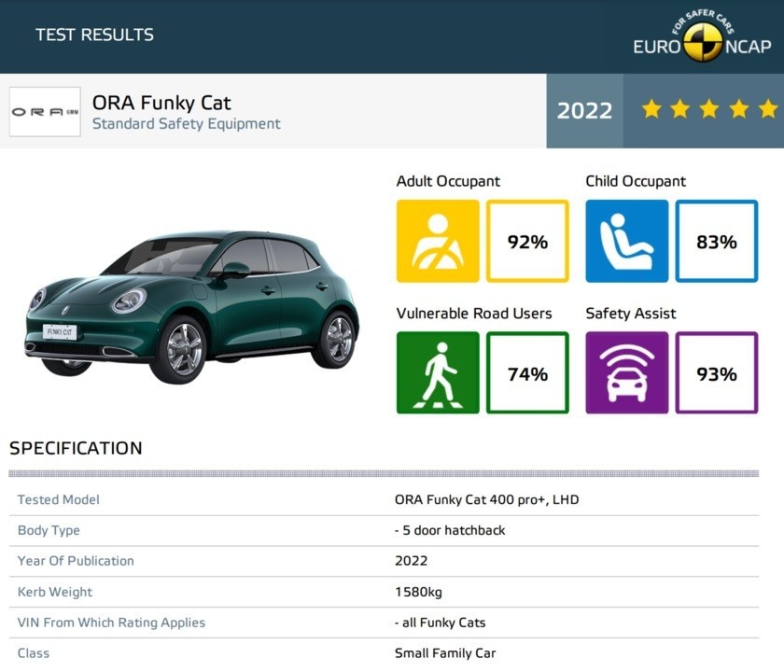Click the 93% Safety Assist score box

coord(717,372)
